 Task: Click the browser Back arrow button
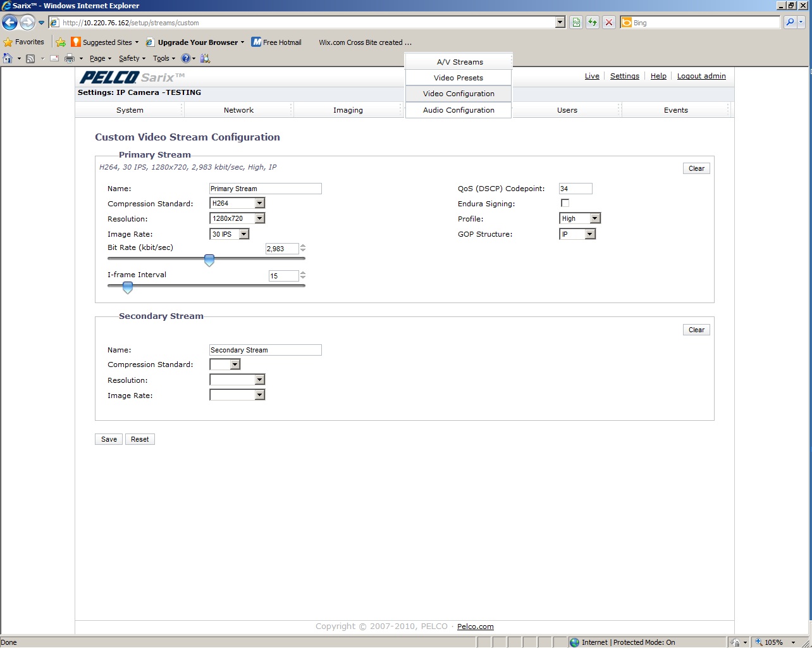point(9,23)
